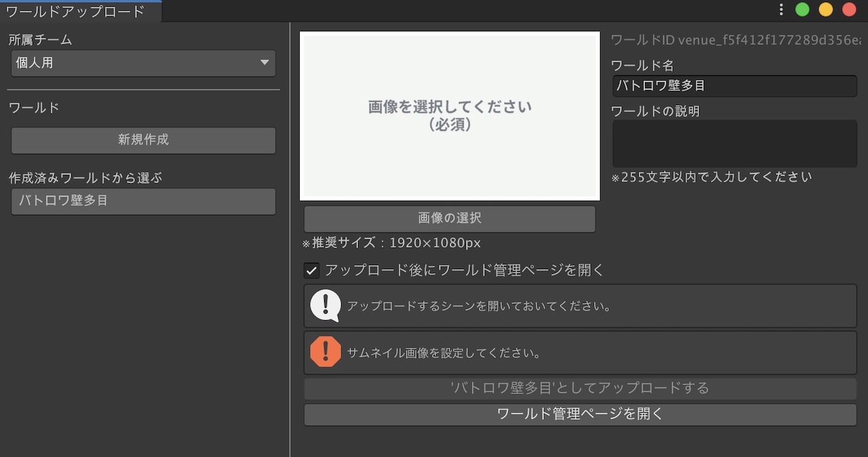Click the green status dot icon

(802, 9)
